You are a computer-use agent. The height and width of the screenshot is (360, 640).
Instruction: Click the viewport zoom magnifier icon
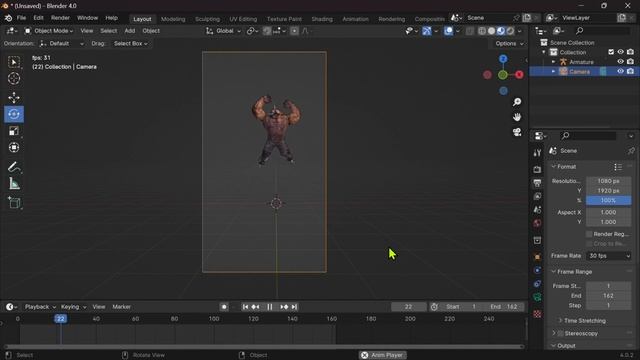(517, 102)
